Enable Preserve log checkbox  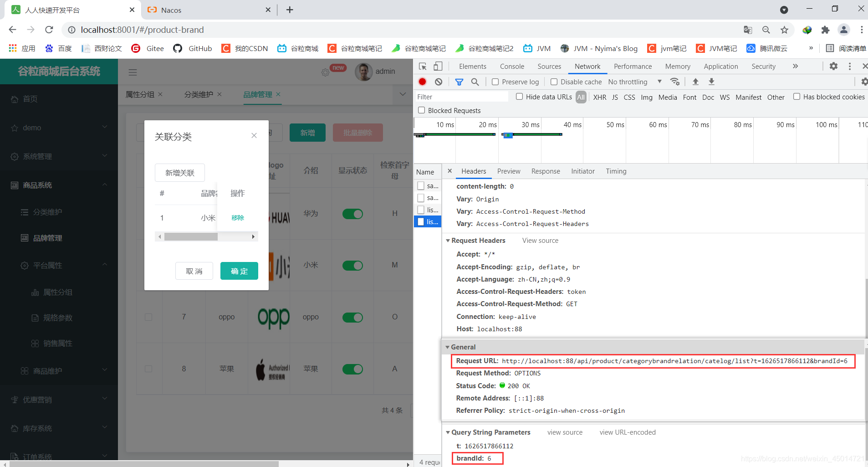(495, 82)
